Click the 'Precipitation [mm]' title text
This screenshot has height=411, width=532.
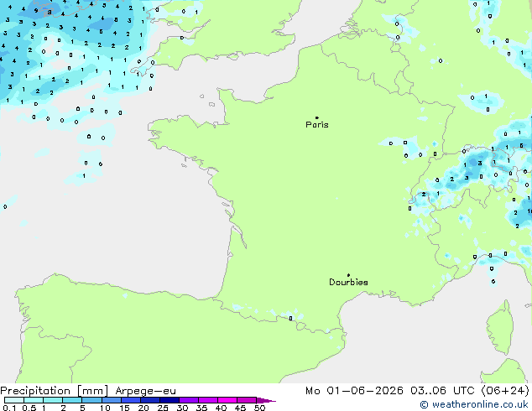(55, 391)
